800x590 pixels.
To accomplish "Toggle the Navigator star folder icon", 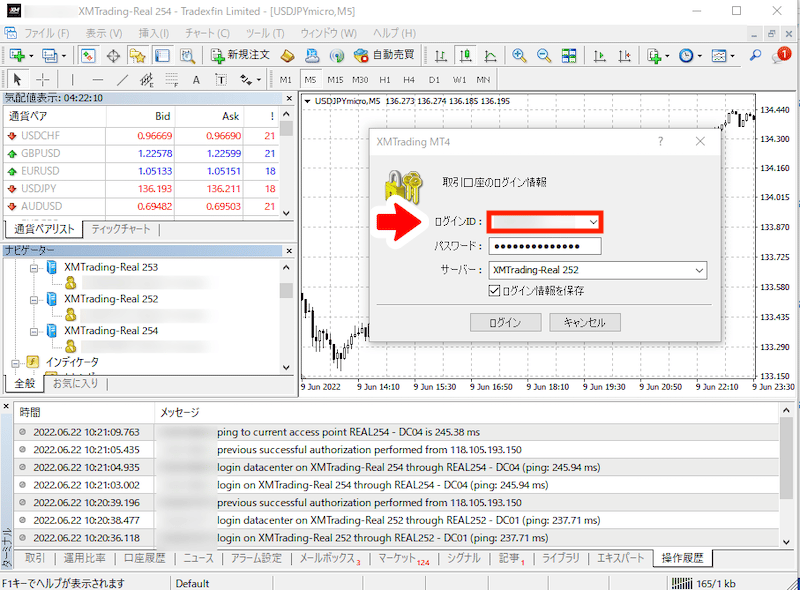I will [x=137, y=55].
